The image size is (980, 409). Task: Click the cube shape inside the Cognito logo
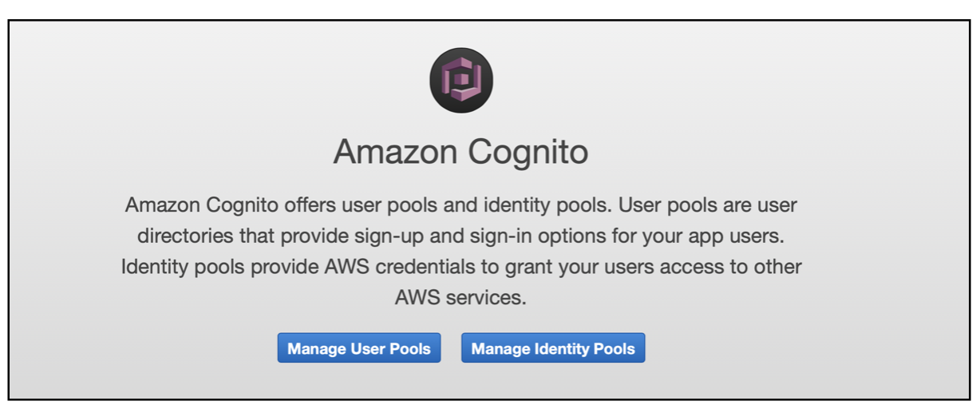click(x=461, y=80)
